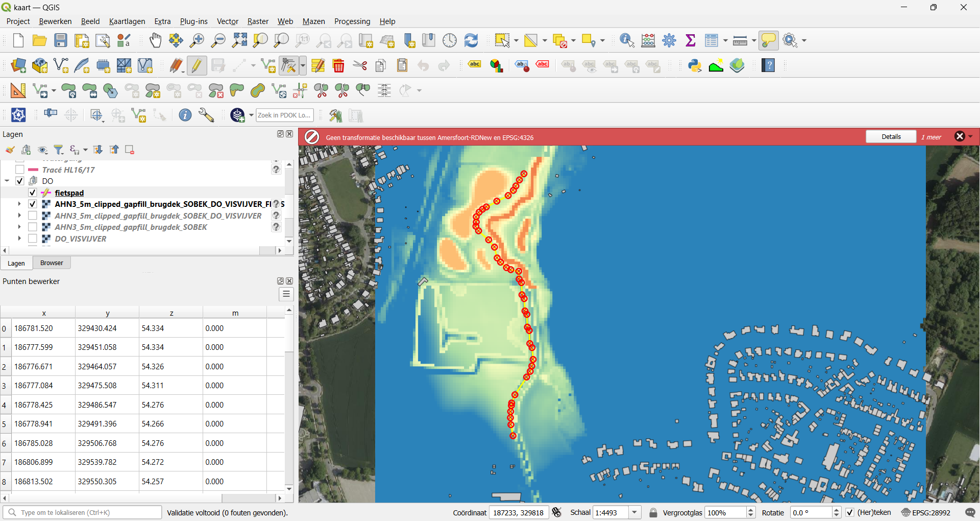
Task: Click the Zoek in PDOK search field
Action: pos(284,115)
